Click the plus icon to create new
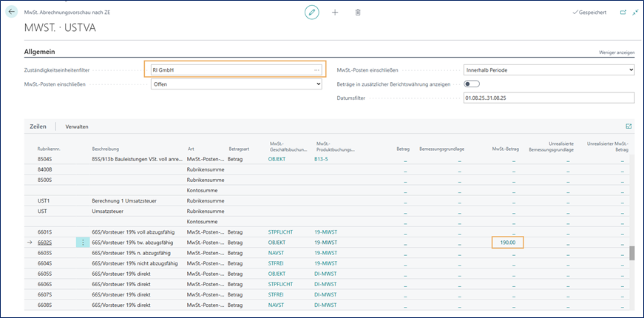Viewport: 644px width, 318px height. [x=335, y=13]
